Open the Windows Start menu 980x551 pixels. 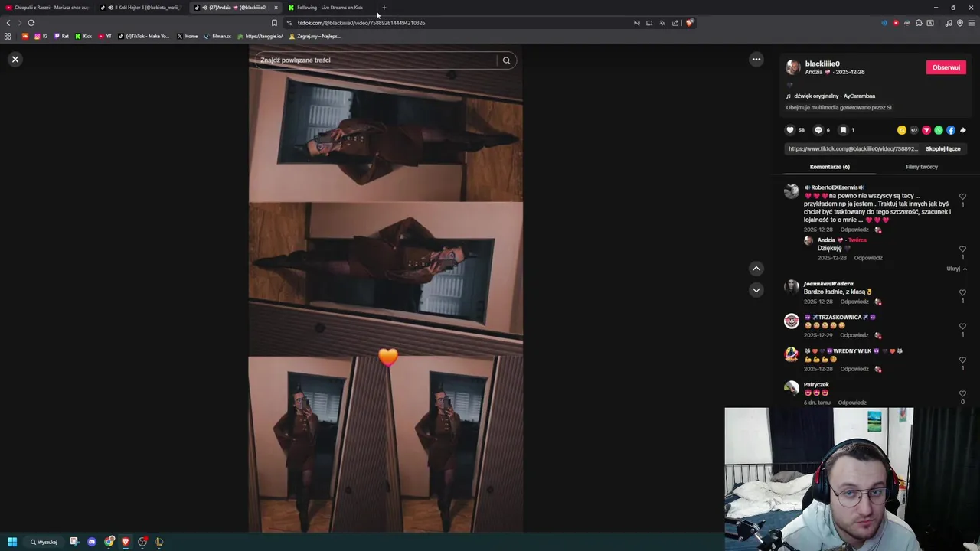tap(12, 542)
